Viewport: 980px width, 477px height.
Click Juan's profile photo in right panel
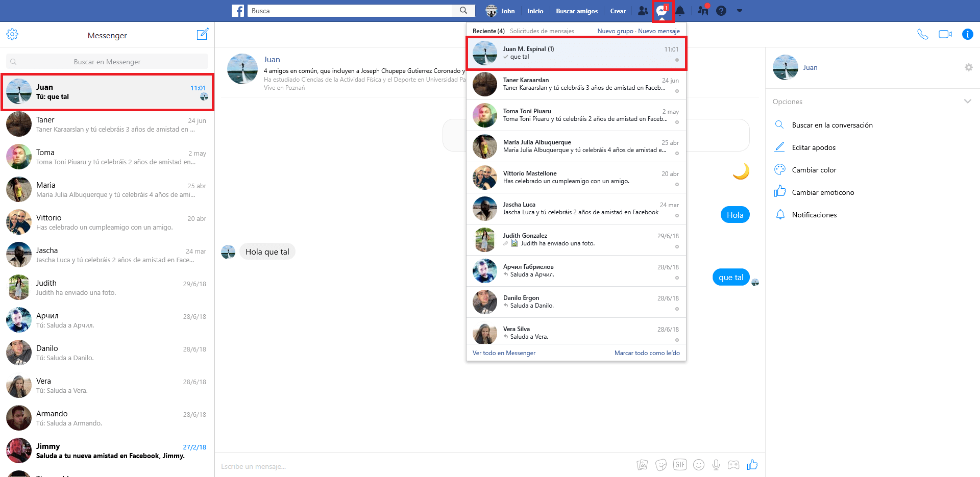pyautogui.click(x=785, y=67)
